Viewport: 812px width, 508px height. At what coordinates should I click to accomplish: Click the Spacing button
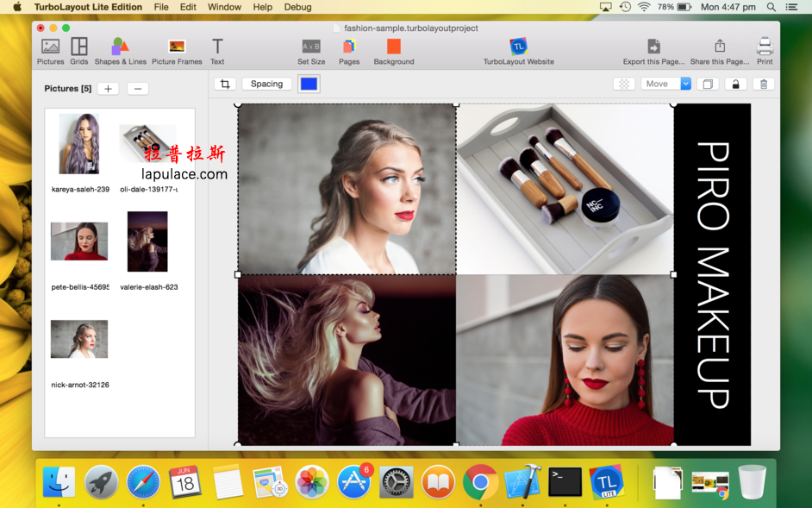click(x=266, y=84)
